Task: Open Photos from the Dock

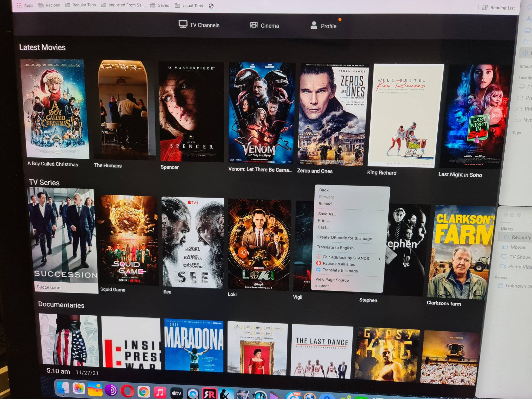Action: point(79,389)
